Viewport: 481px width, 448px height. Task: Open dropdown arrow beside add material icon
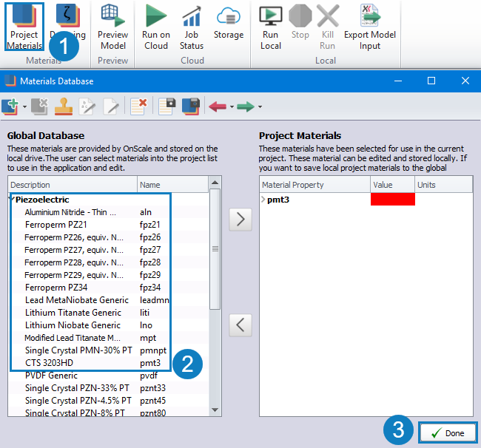(x=24, y=107)
